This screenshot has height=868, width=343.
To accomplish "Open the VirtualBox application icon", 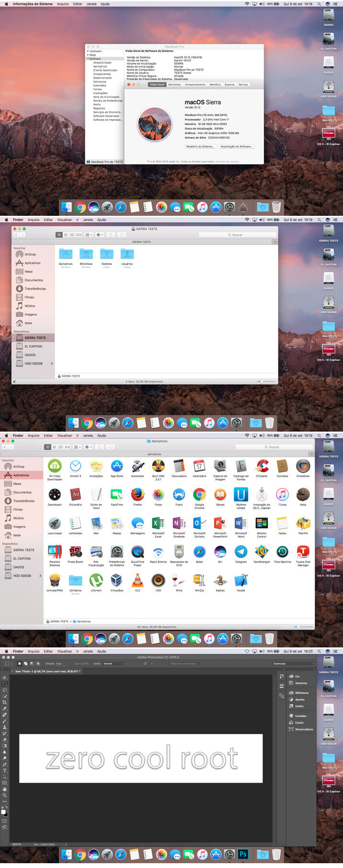I will pyautogui.click(x=116, y=581).
